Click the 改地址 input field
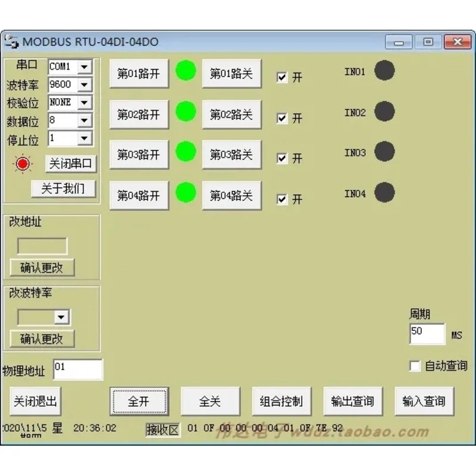The width and height of the screenshot is (476, 476). (x=42, y=246)
